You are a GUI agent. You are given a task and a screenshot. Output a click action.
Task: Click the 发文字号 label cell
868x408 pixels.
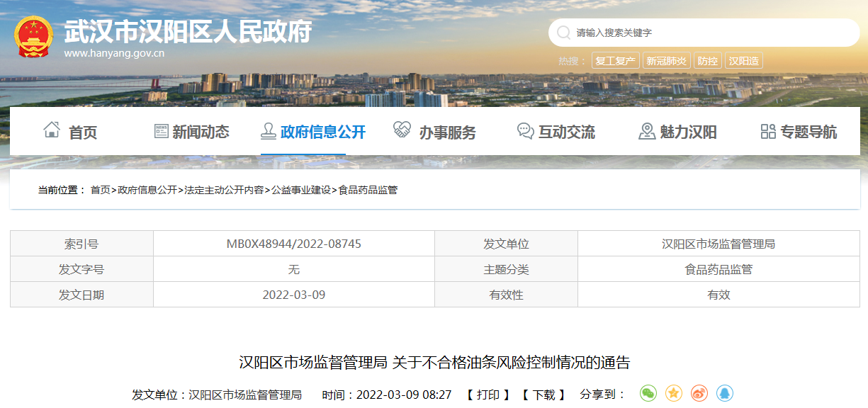pyautogui.click(x=81, y=269)
